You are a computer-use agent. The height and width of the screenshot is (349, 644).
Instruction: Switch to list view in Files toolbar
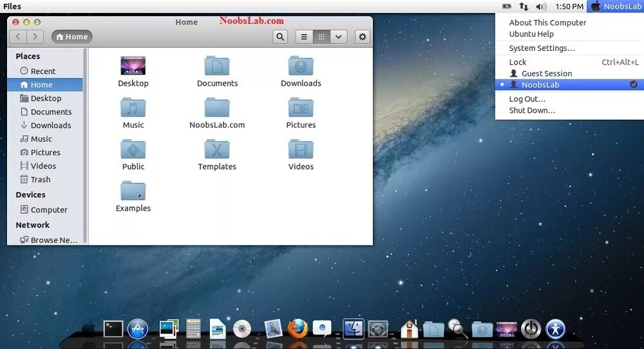click(304, 37)
